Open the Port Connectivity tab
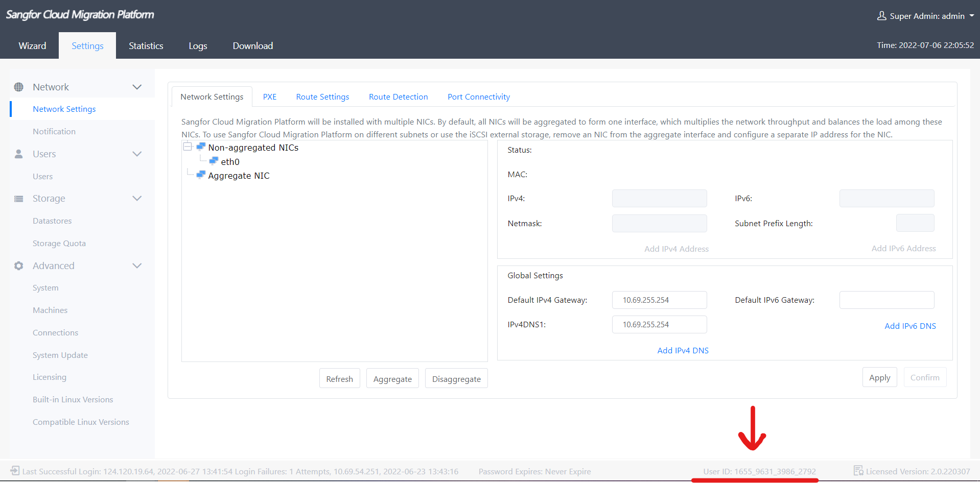Screen dimensions: 980x483 (x=479, y=96)
